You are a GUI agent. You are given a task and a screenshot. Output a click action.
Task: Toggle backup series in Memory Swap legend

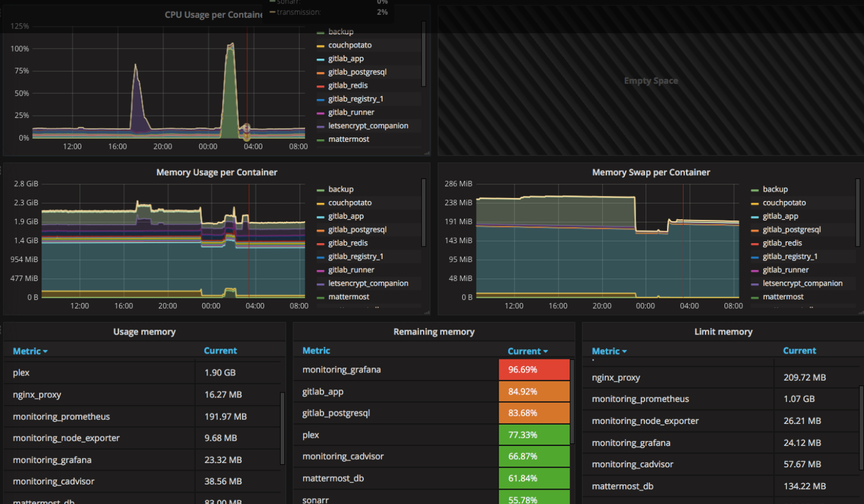click(775, 189)
